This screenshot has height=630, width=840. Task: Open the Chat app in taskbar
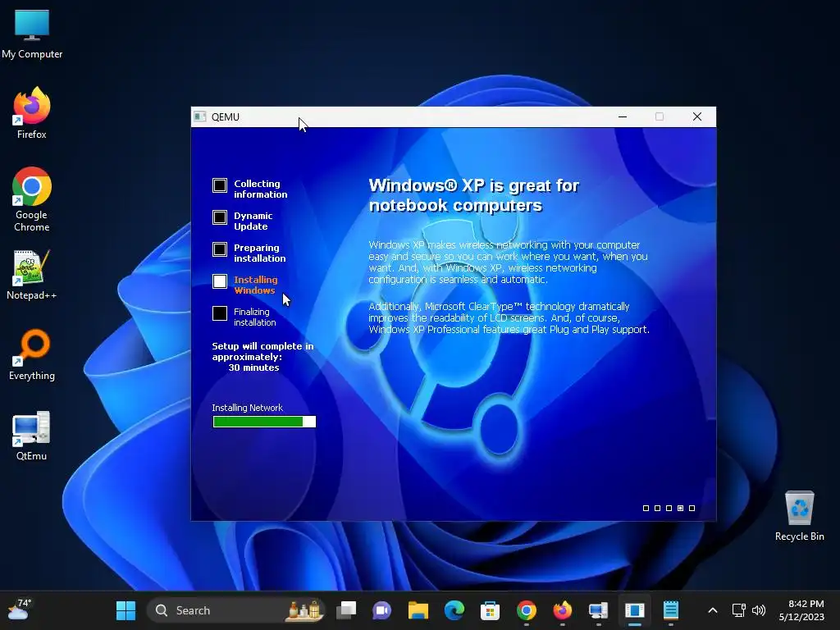coord(382,610)
